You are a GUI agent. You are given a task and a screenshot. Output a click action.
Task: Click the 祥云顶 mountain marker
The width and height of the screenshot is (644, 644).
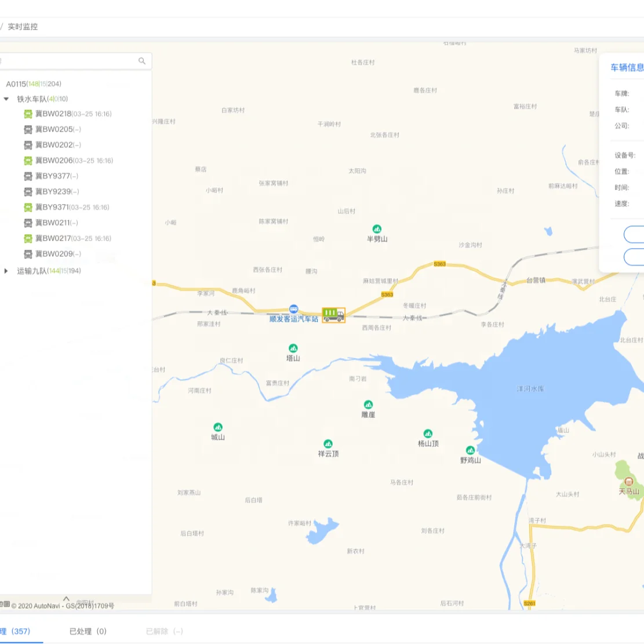pyautogui.click(x=328, y=444)
